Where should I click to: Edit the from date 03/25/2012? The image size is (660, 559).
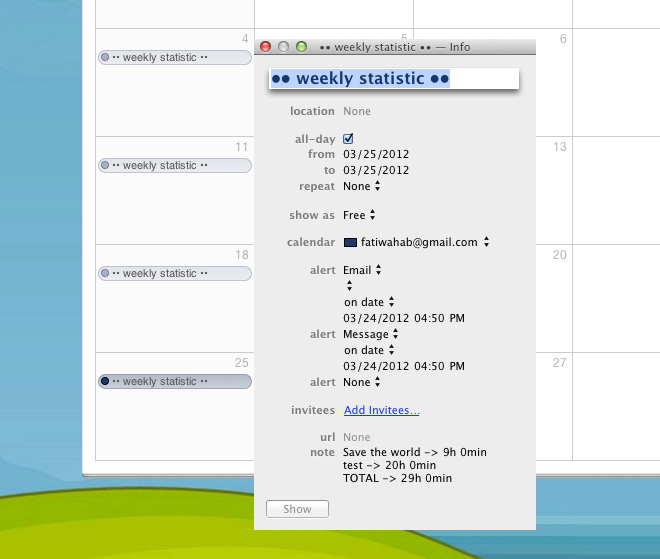point(376,154)
